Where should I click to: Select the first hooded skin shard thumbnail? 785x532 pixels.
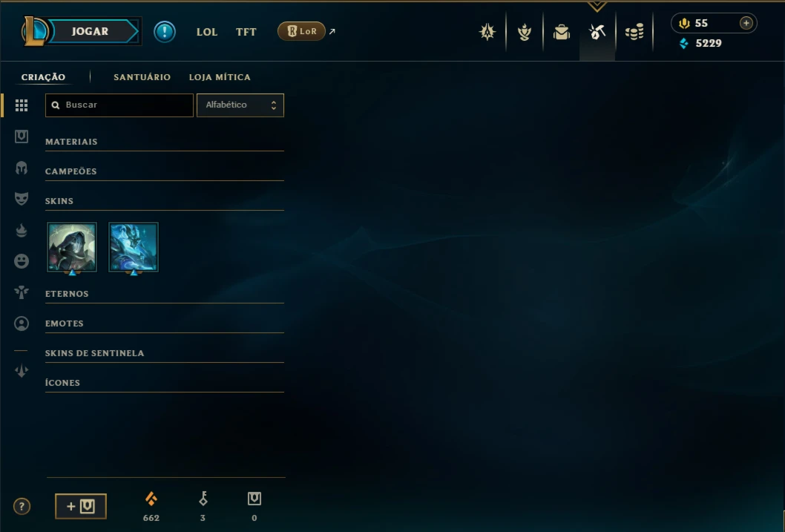coord(72,247)
